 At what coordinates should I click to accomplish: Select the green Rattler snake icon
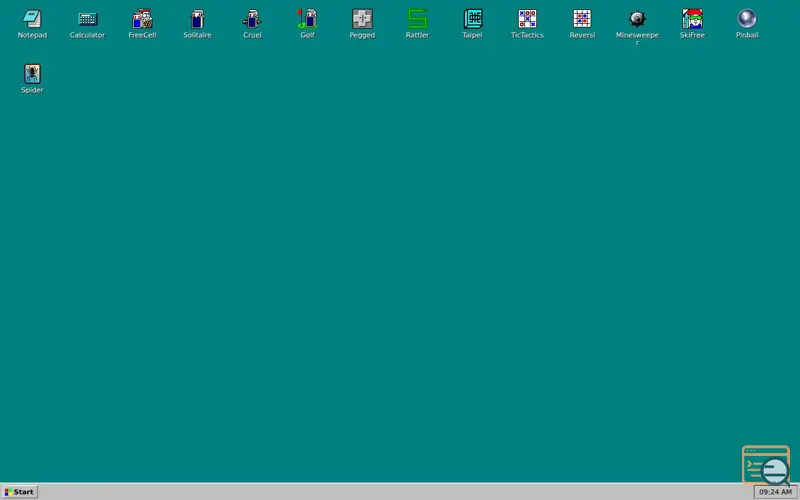click(x=417, y=19)
